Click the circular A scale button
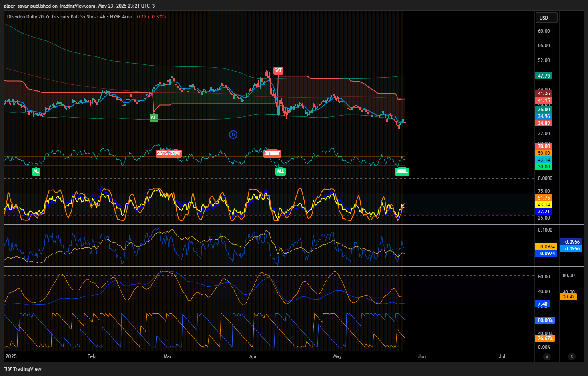588x376 pixels. (547, 357)
